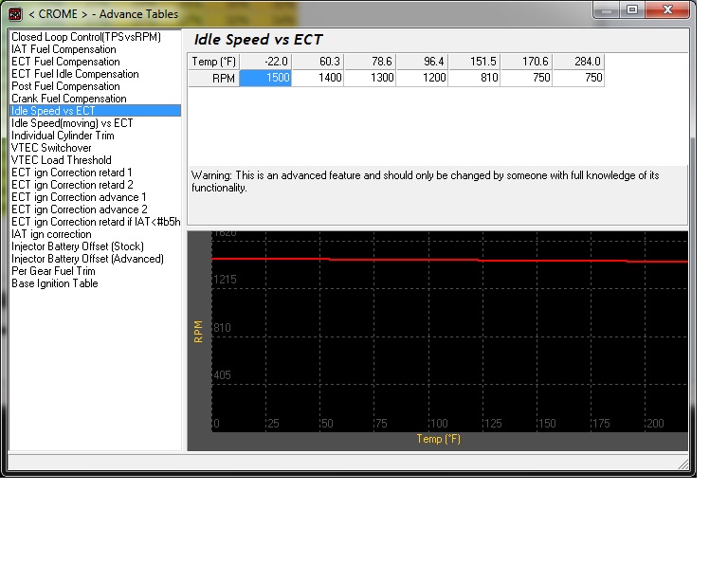
Task: Select the 810 RPM cell
Action: (x=474, y=78)
